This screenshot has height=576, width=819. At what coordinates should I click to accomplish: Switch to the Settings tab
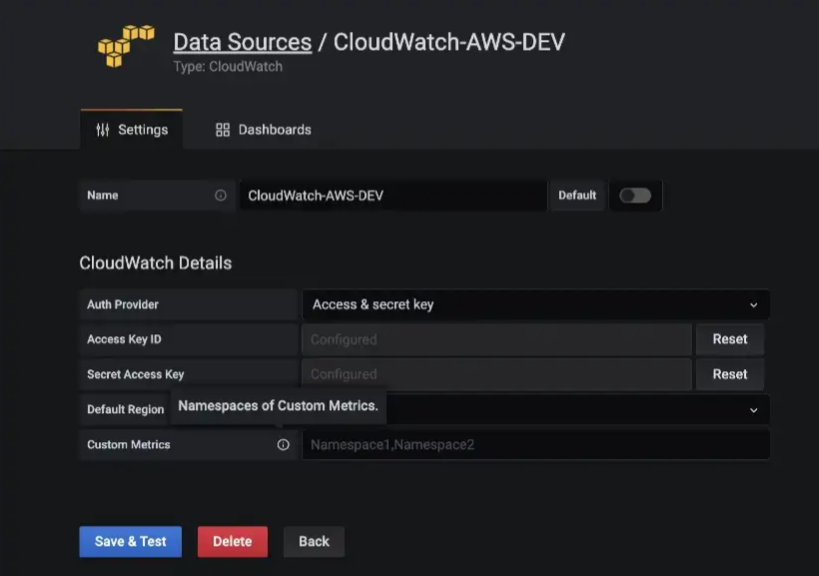[x=132, y=130]
